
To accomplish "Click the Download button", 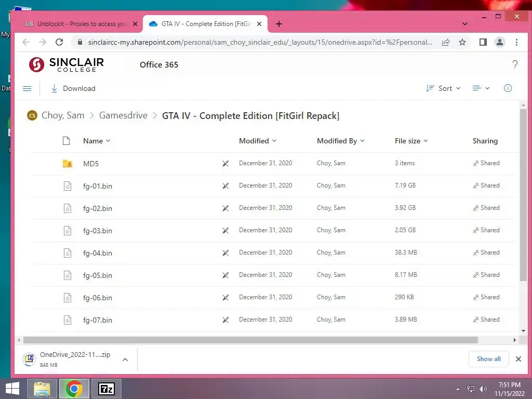I will coord(73,88).
